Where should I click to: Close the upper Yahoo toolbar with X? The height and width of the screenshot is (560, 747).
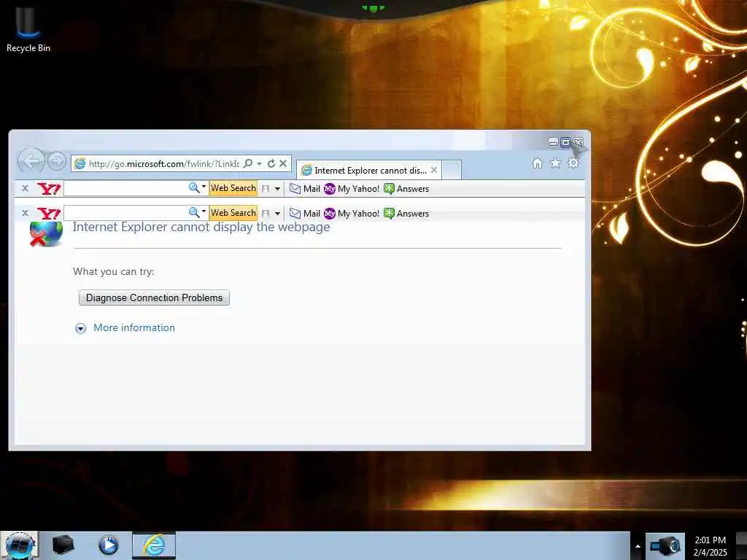pyautogui.click(x=26, y=188)
